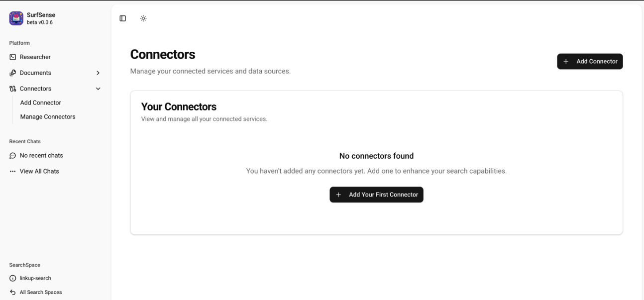Screen dimensions: 644x300
Task: Select Manage Connectors in the sidebar
Action: pos(48,116)
